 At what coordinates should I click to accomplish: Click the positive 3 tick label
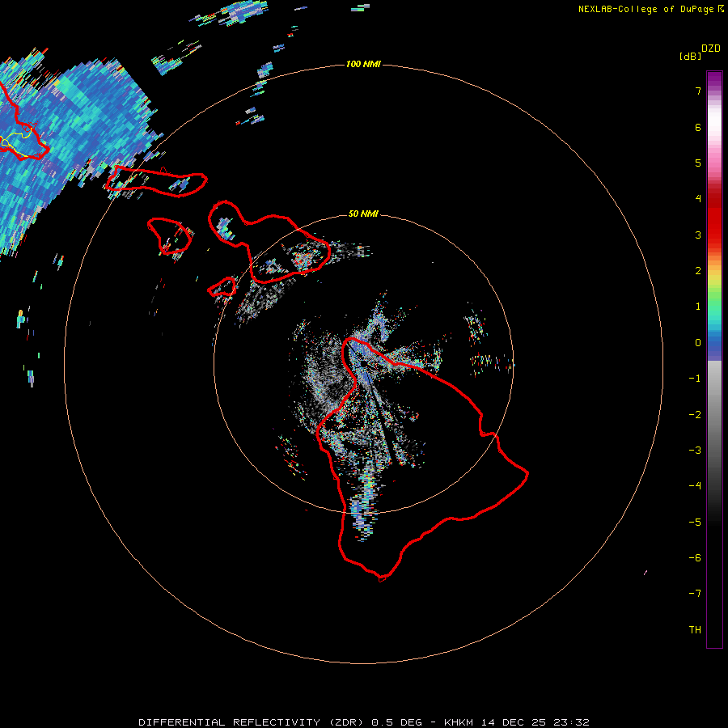[698, 235]
